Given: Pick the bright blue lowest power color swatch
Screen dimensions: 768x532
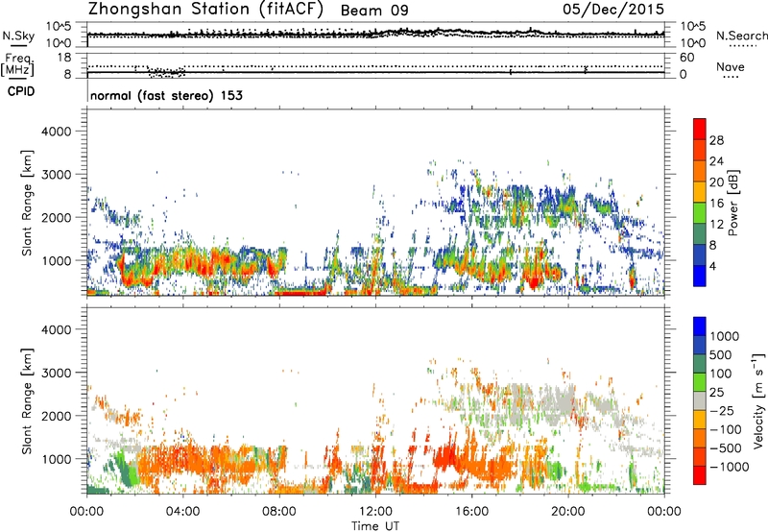Looking at the screenshot, I should (700, 276).
